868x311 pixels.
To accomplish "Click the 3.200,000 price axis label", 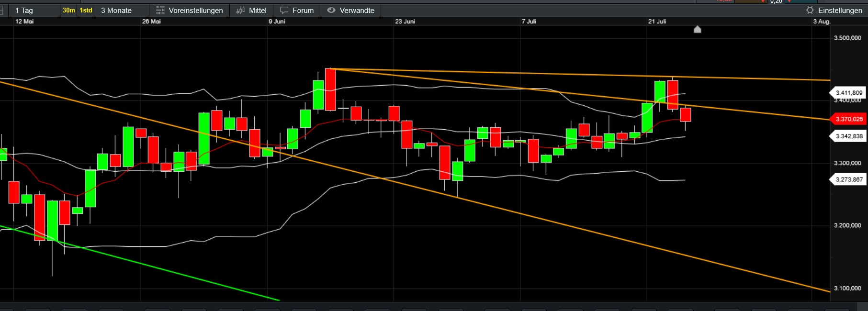I will point(847,225).
